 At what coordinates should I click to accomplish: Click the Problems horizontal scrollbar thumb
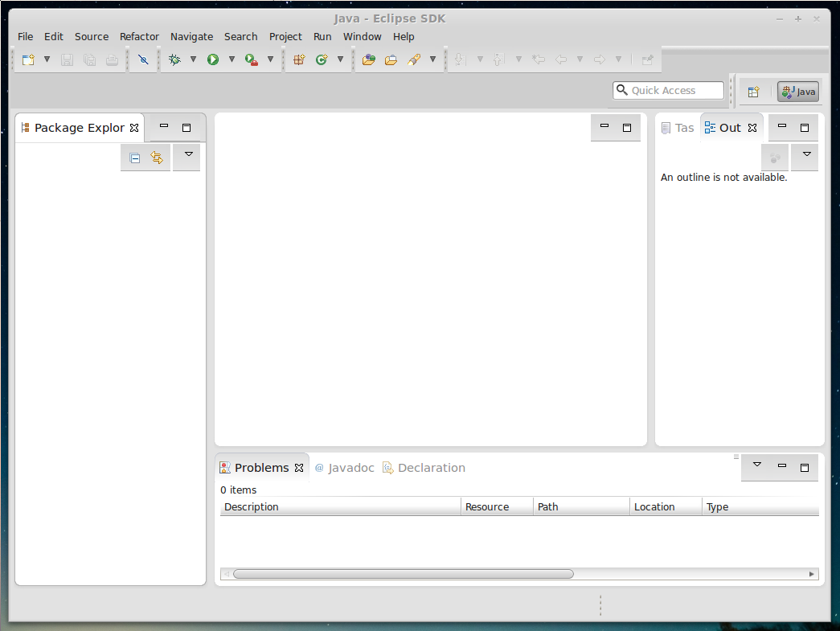pos(404,574)
